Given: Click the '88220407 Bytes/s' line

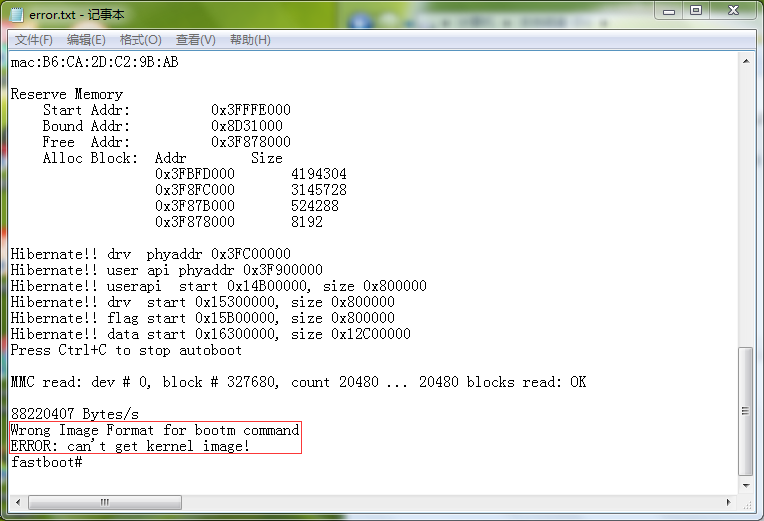Looking at the screenshot, I should 75,414.
